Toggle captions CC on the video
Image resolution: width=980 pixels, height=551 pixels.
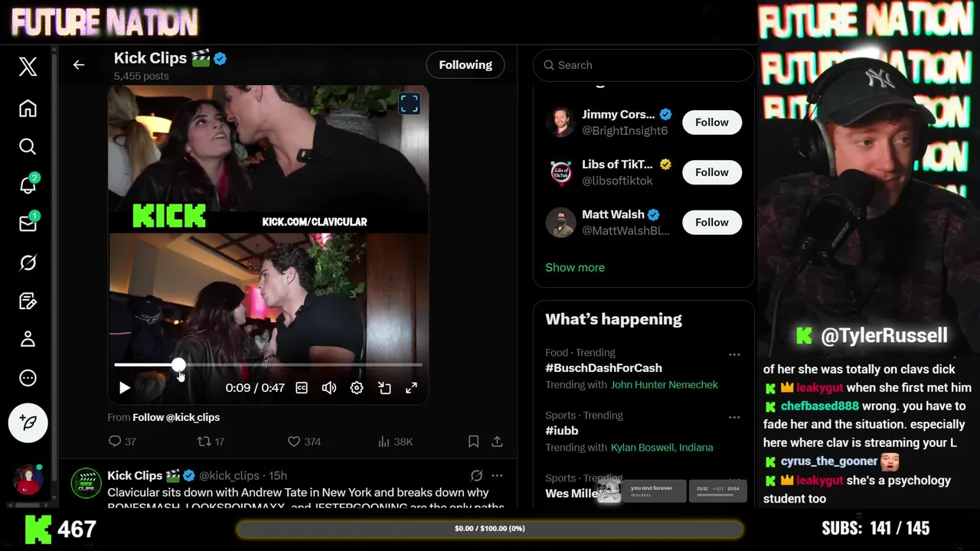(302, 388)
